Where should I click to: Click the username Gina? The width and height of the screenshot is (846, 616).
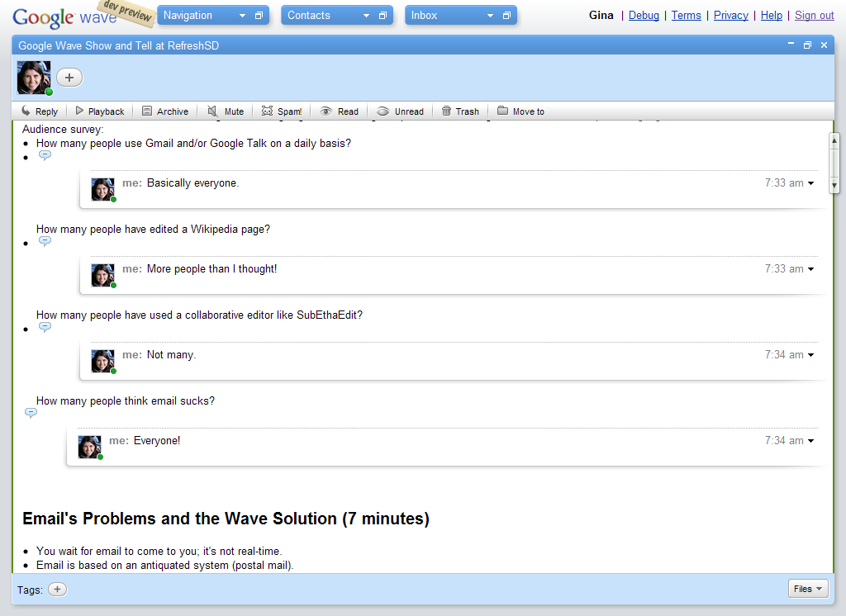click(601, 15)
